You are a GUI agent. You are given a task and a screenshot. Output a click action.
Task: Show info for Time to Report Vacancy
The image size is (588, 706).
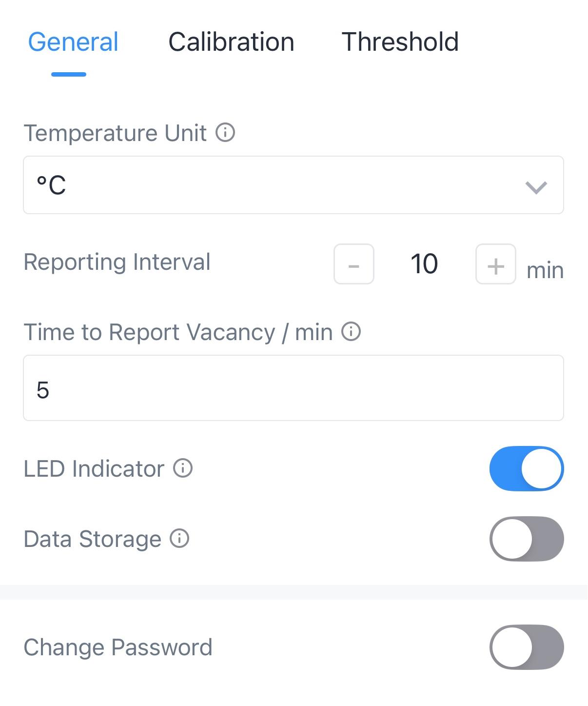click(x=351, y=332)
